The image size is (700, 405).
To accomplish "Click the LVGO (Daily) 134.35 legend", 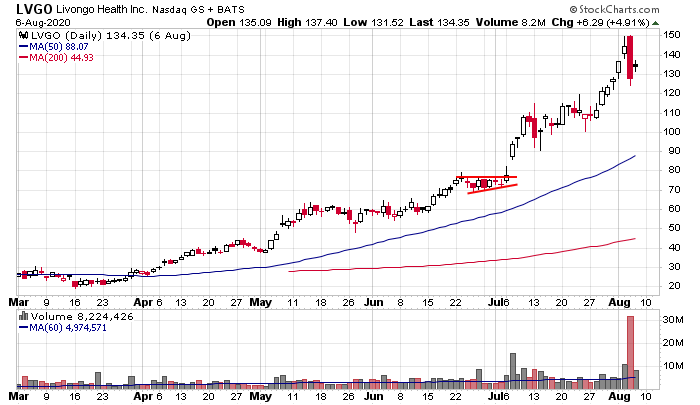I will (110, 35).
